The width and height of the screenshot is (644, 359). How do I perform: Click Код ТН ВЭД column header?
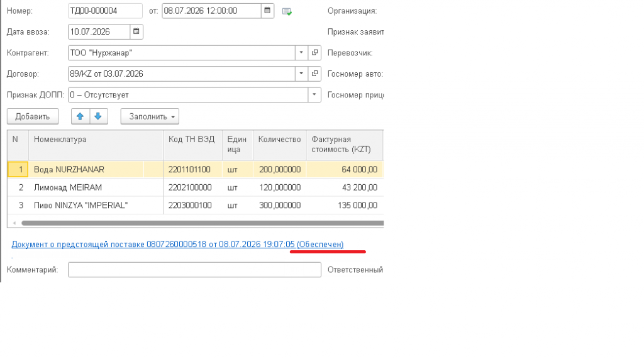(x=193, y=145)
